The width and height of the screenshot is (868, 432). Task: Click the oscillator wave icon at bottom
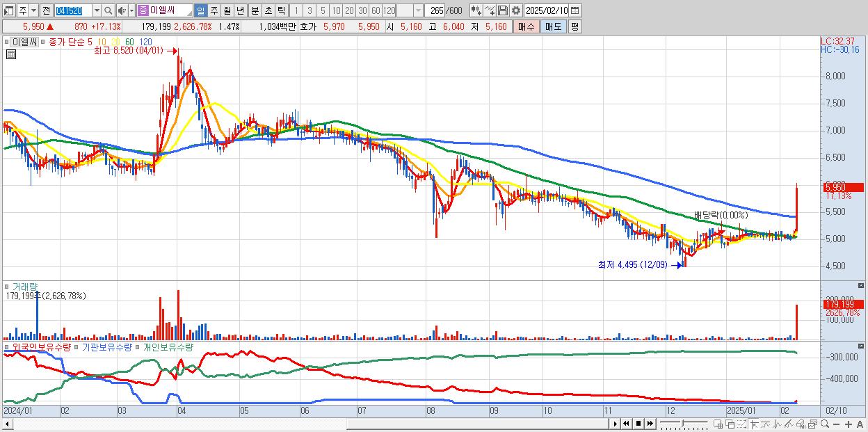pyautogui.click(x=778, y=424)
